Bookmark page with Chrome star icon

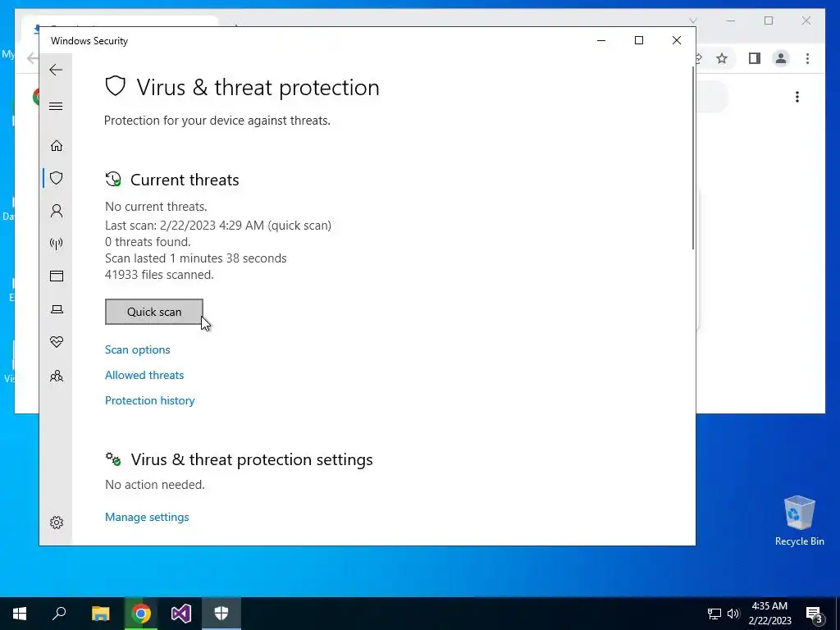(722, 58)
